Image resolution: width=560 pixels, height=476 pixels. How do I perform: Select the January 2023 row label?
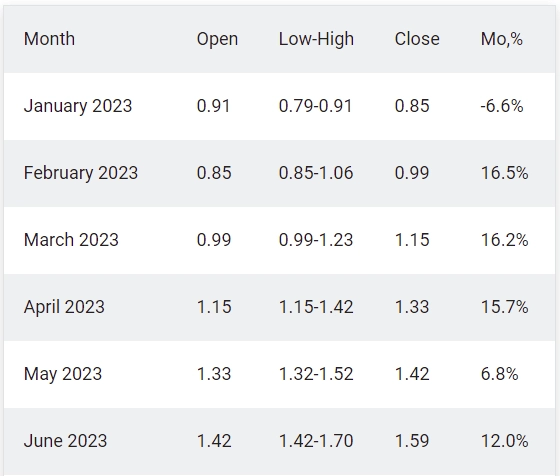click(78, 106)
